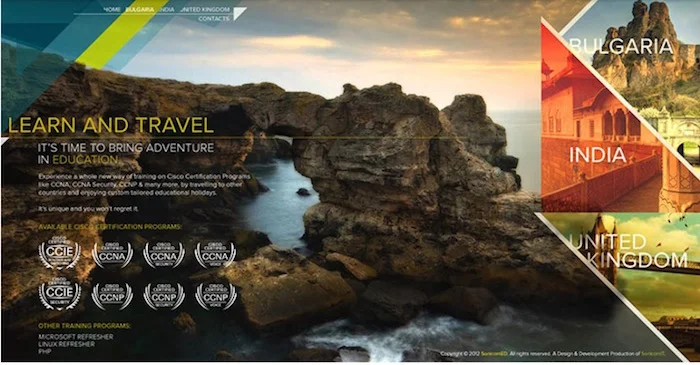Click the Microsoft Refresher program link

coord(75,337)
